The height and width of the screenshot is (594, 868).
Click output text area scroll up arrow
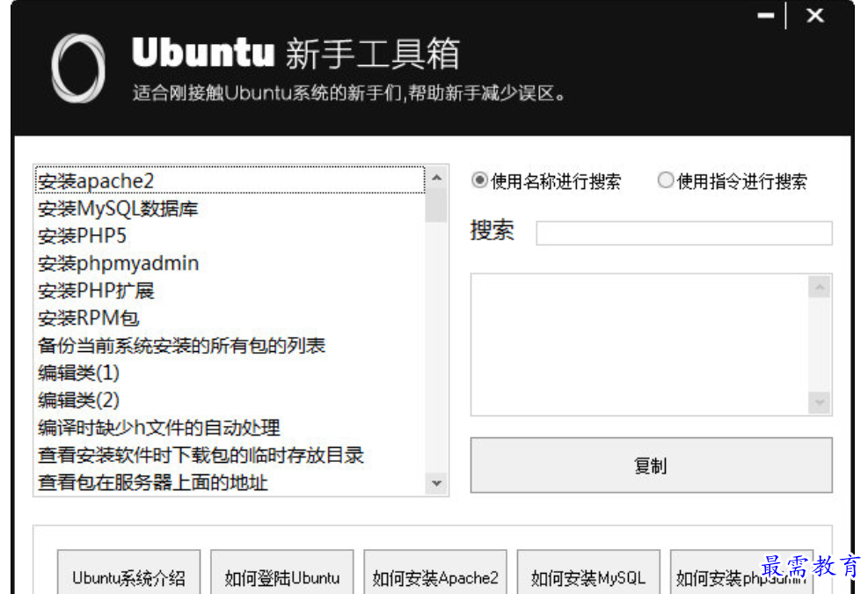(x=820, y=287)
